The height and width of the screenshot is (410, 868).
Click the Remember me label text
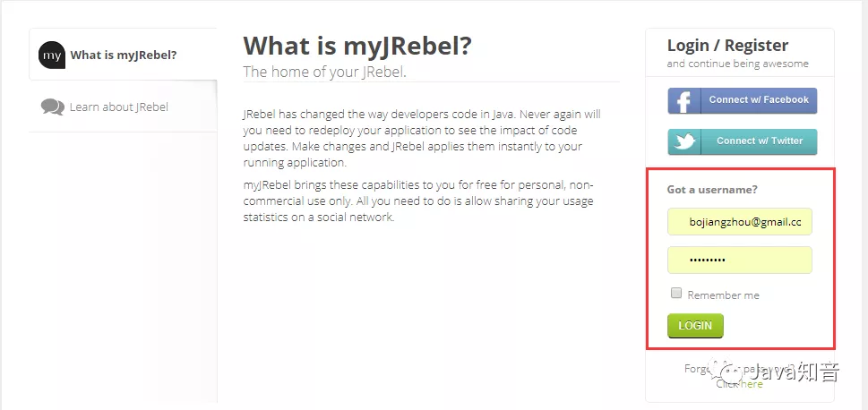[x=723, y=295]
